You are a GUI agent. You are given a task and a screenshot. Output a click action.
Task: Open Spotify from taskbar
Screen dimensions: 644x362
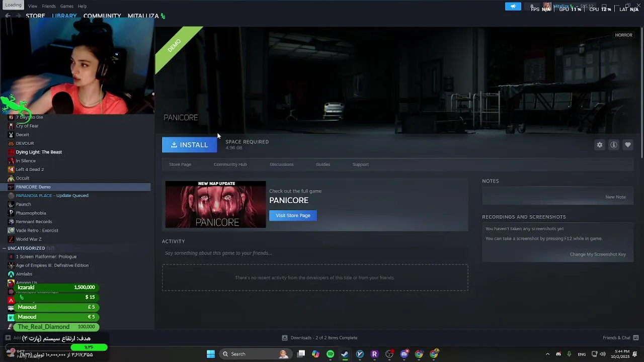click(x=330, y=354)
